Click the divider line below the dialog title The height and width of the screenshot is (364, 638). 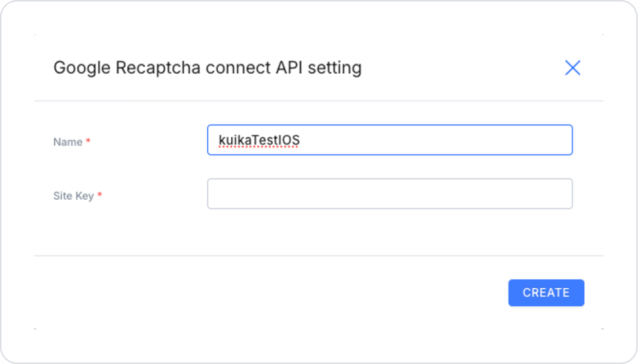click(x=319, y=101)
